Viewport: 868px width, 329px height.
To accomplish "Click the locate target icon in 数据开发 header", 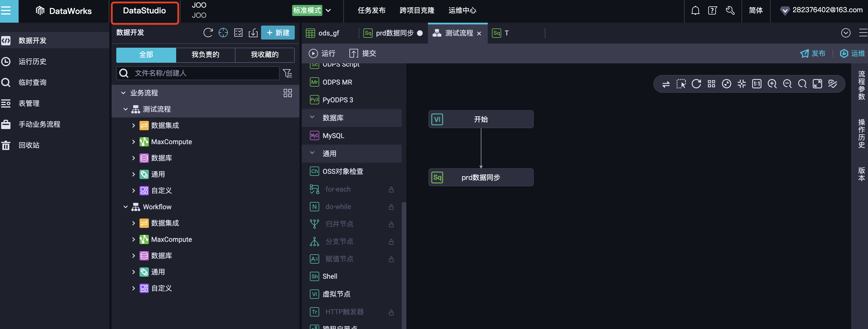I will click(x=223, y=33).
